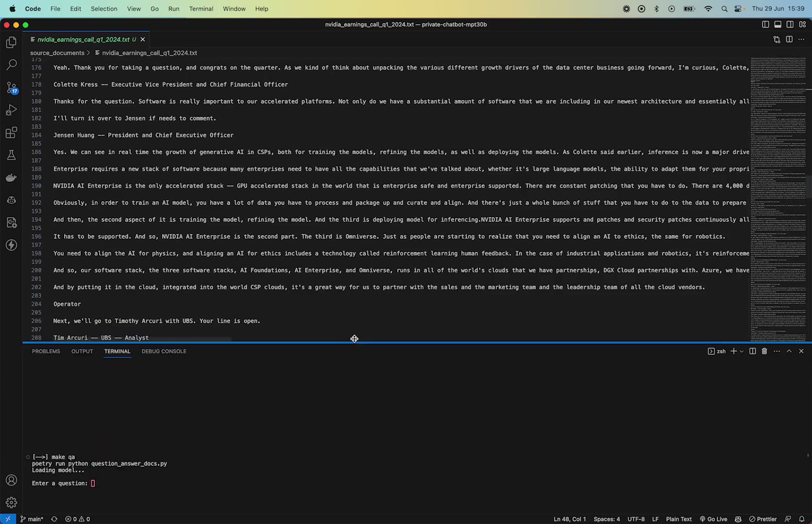
Task: Click Go Live in the status bar
Action: point(713,519)
